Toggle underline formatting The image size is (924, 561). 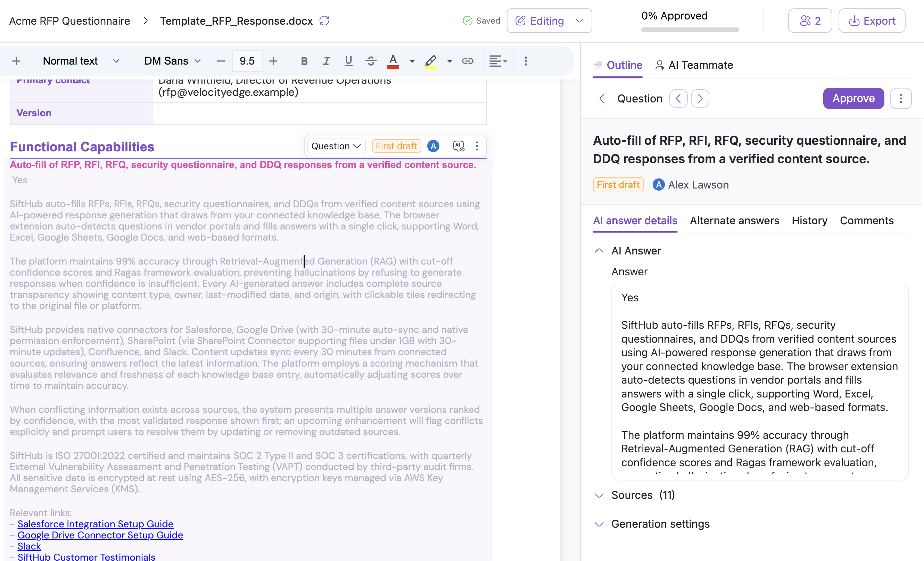click(348, 61)
